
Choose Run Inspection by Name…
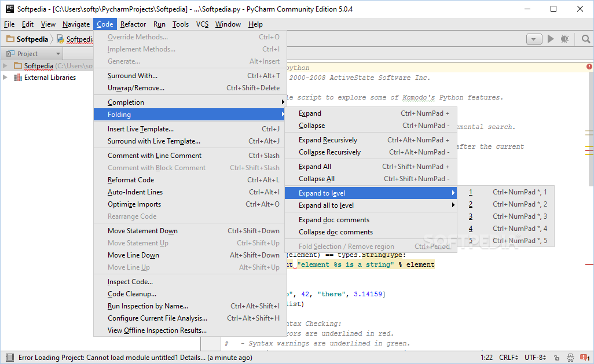click(190, 306)
